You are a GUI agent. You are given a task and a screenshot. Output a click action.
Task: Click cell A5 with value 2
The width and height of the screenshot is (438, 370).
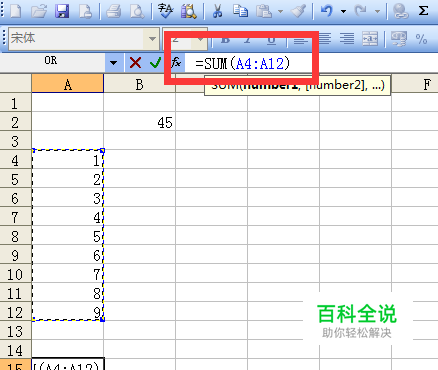tap(68, 179)
